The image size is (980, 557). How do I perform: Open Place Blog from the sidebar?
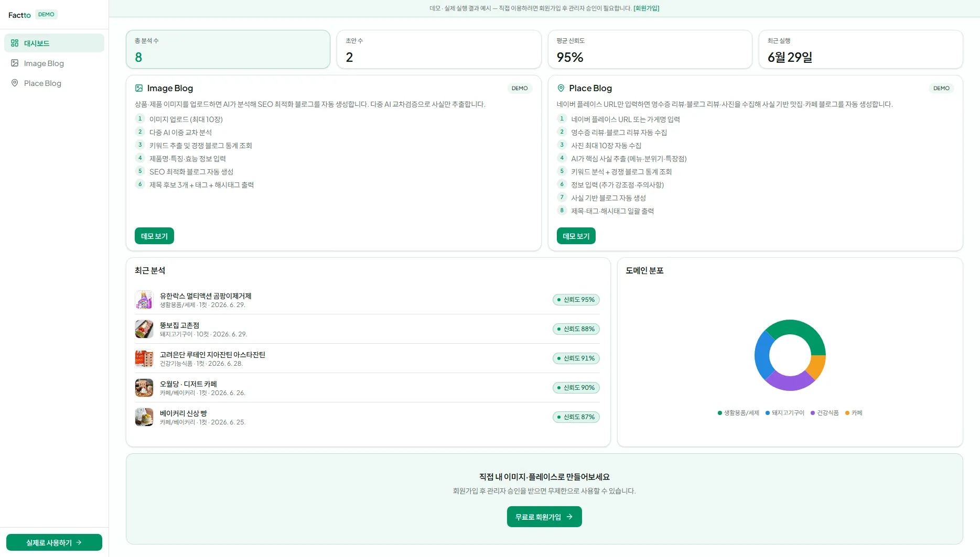tap(54, 83)
